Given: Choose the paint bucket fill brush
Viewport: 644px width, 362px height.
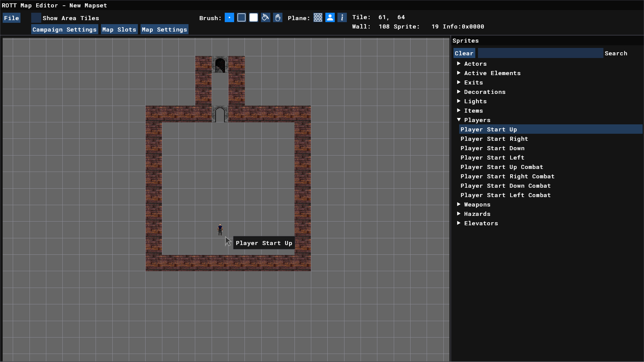Looking at the screenshot, I should [266, 18].
